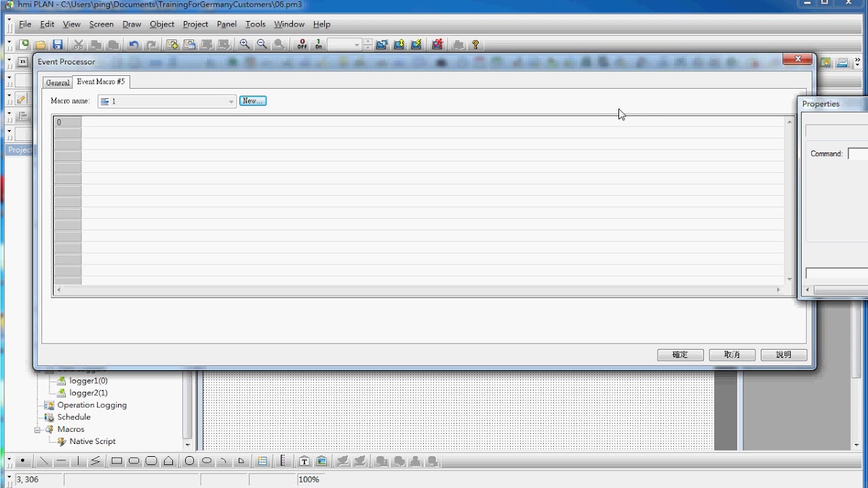The width and height of the screenshot is (868, 488).
Task: Select the arc drawing tool
Action: (224, 461)
